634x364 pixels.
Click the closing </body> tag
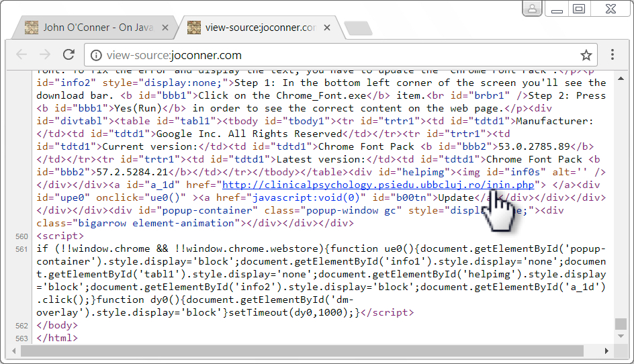click(x=57, y=325)
